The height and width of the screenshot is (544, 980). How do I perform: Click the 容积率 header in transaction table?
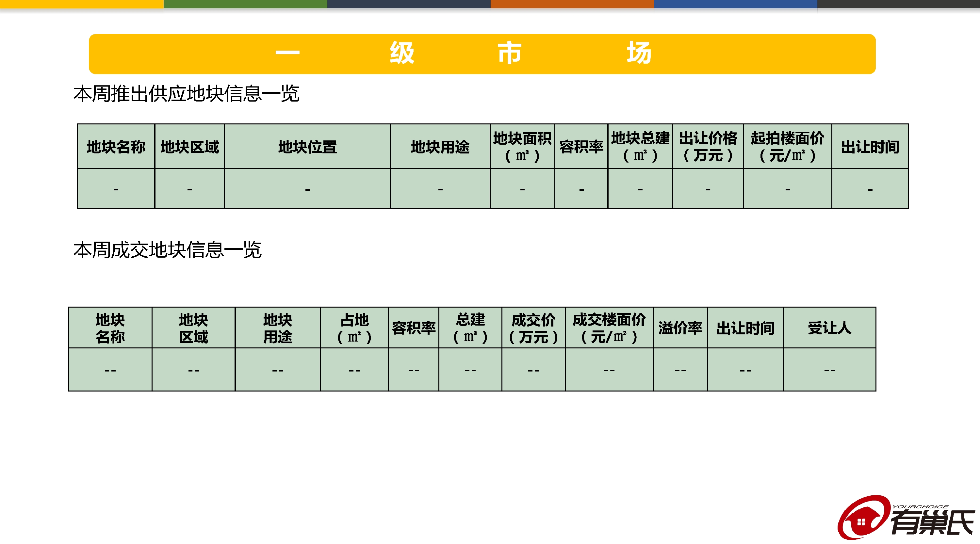pyautogui.click(x=414, y=328)
